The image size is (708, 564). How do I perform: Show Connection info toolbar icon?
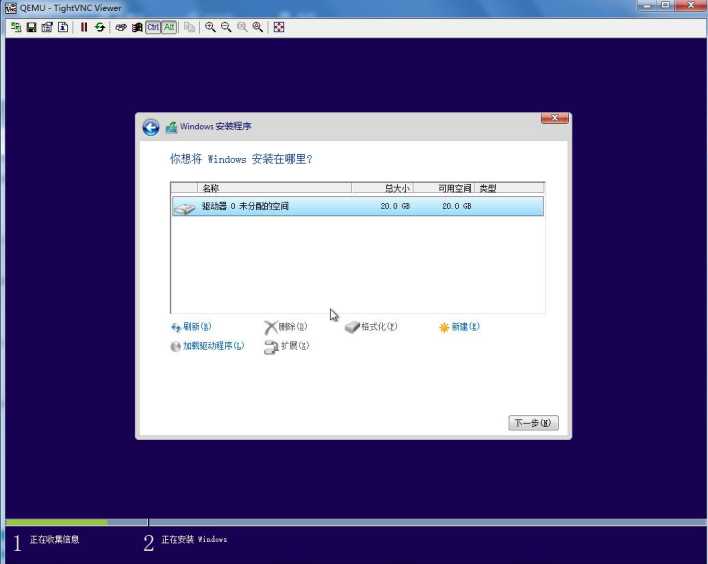tap(63, 27)
